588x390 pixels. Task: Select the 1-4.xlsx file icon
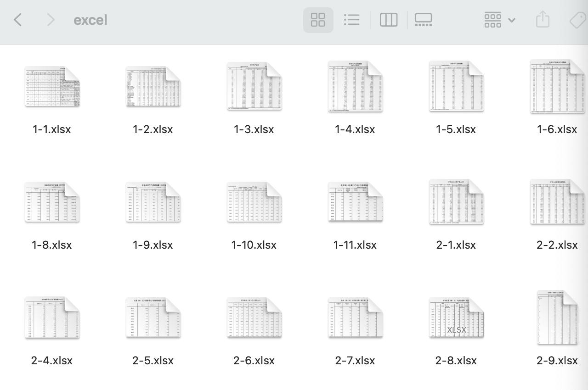click(x=355, y=86)
